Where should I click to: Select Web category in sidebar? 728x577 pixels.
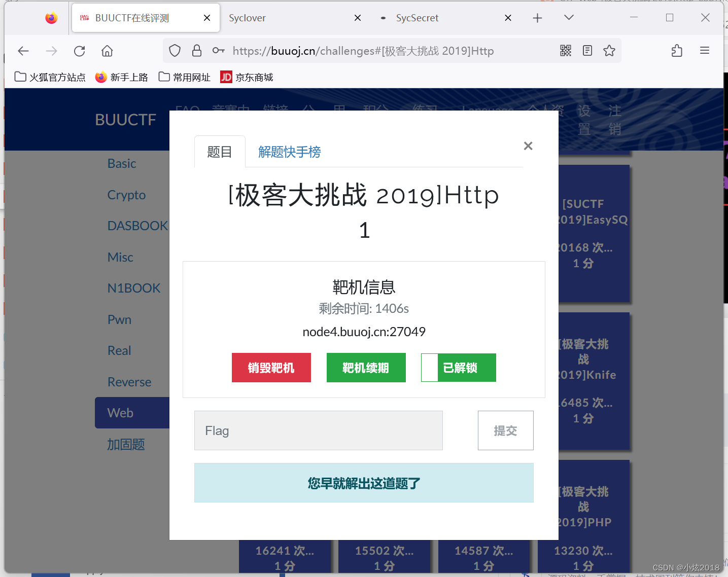pos(132,413)
